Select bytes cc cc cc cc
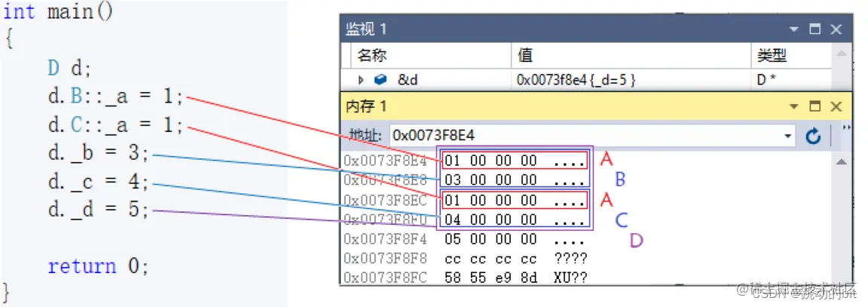Viewport: 868px width, 307px height. click(491, 259)
